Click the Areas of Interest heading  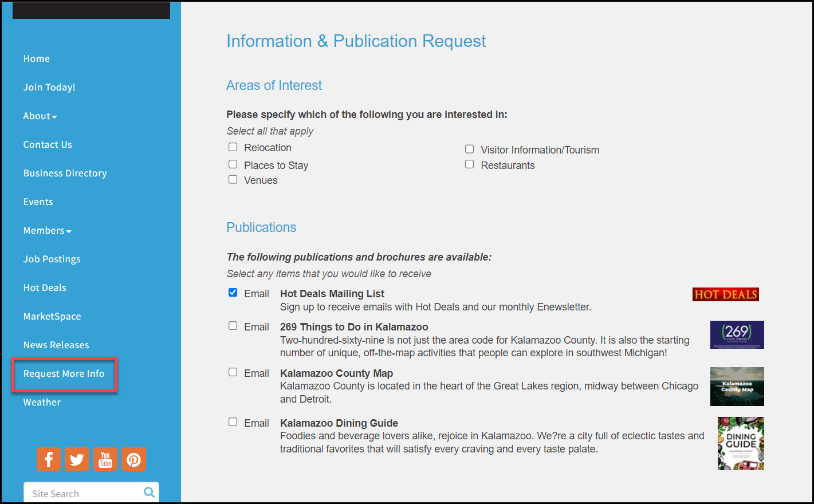(274, 85)
